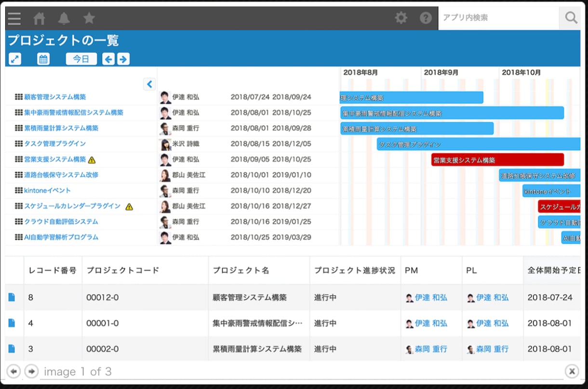
Task: Click warning icon next to 営業支援システム構築
Action: 92,160
